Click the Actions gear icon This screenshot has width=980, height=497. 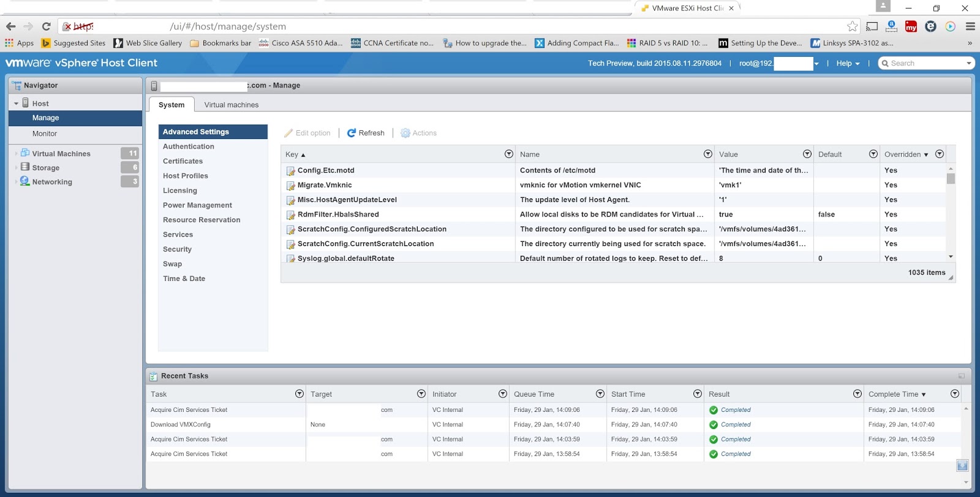coord(405,133)
